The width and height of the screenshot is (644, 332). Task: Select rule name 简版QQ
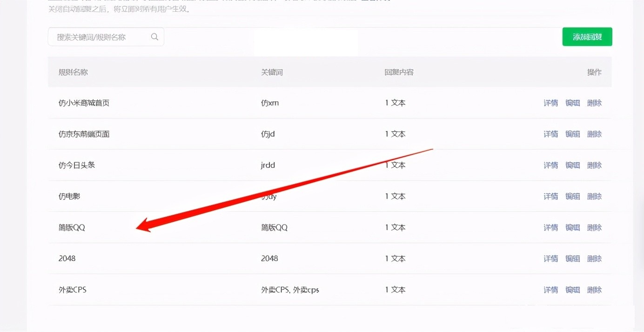pos(72,228)
